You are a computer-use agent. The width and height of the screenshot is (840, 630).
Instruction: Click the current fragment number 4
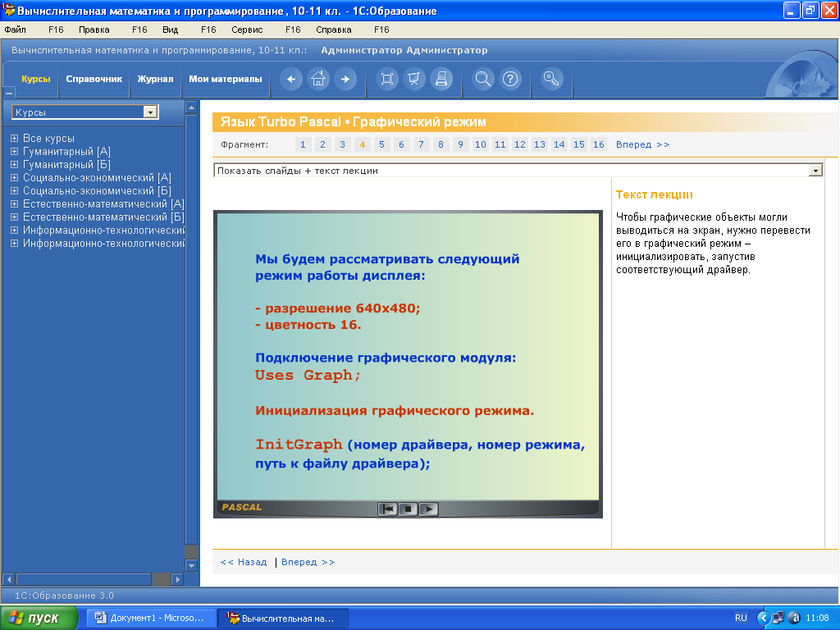click(362, 144)
